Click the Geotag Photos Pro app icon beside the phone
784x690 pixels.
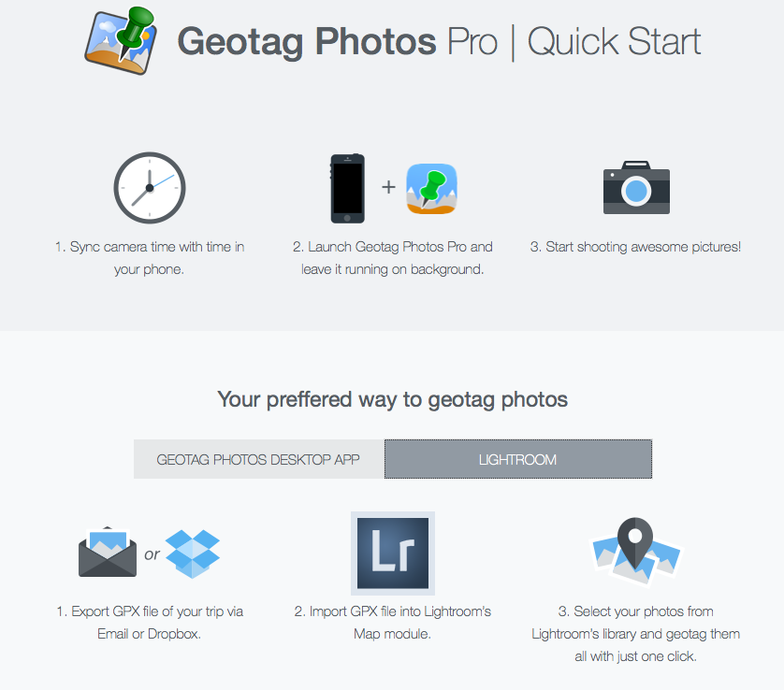[431, 189]
